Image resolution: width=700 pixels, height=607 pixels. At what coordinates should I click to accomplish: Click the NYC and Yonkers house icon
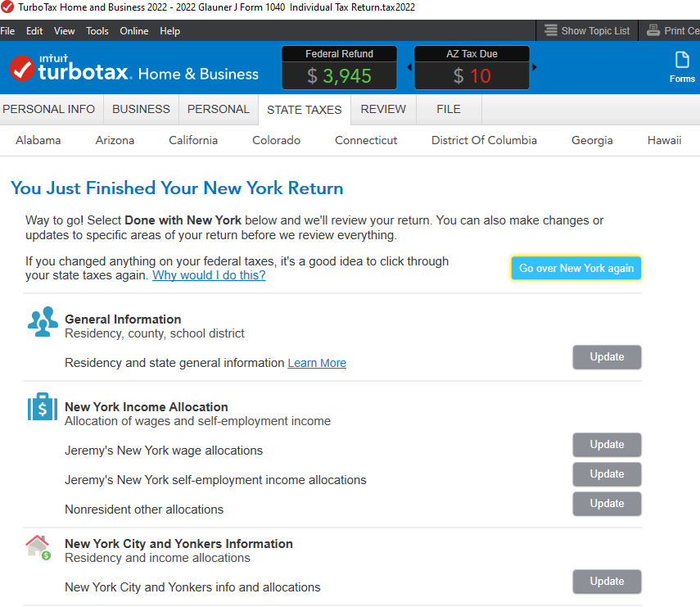point(38,547)
